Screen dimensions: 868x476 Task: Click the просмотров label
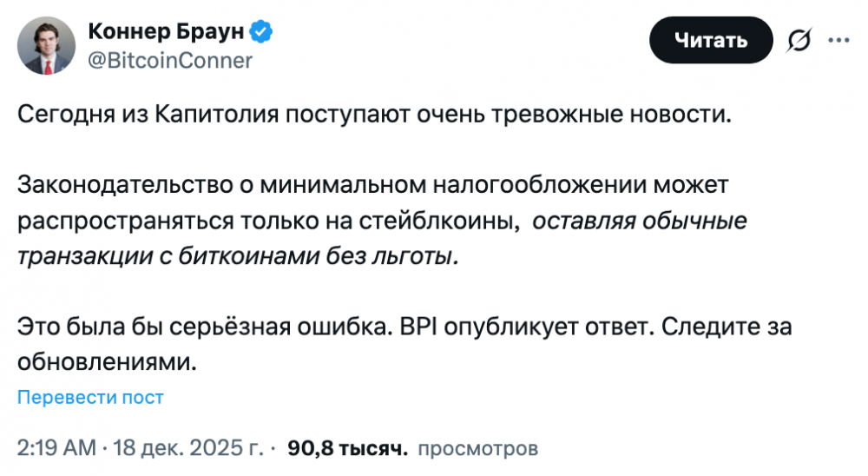pos(477,448)
